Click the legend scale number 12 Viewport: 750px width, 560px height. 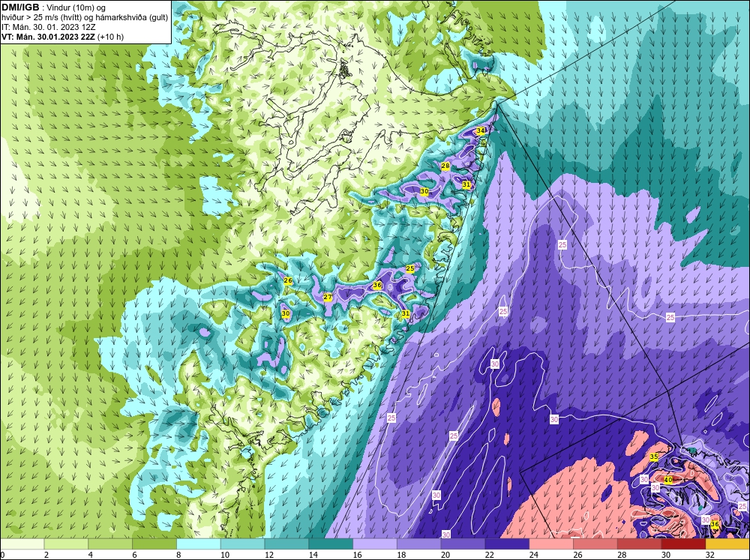269,555
